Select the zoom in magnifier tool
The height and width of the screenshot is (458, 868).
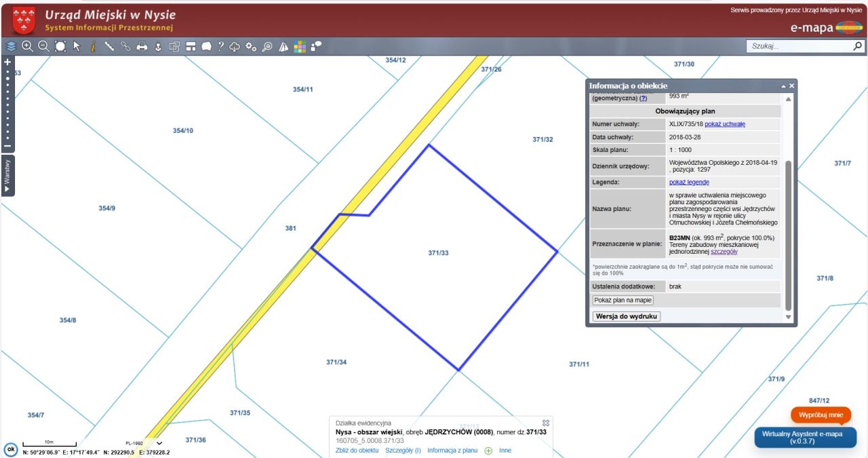27,46
